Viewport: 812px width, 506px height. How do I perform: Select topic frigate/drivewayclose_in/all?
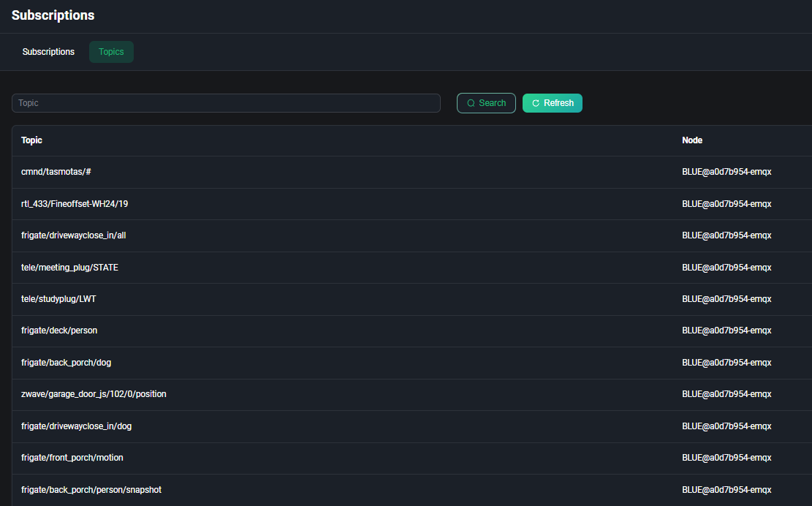coord(74,235)
